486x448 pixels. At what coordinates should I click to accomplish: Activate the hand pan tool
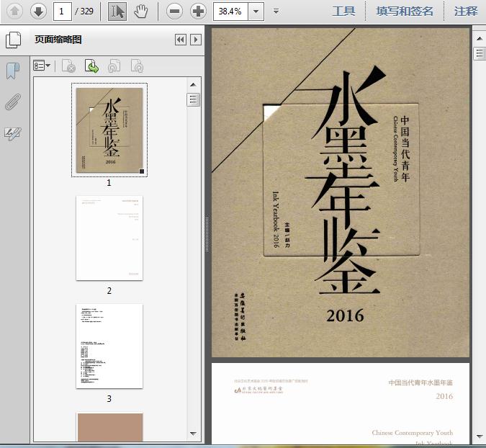click(141, 12)
